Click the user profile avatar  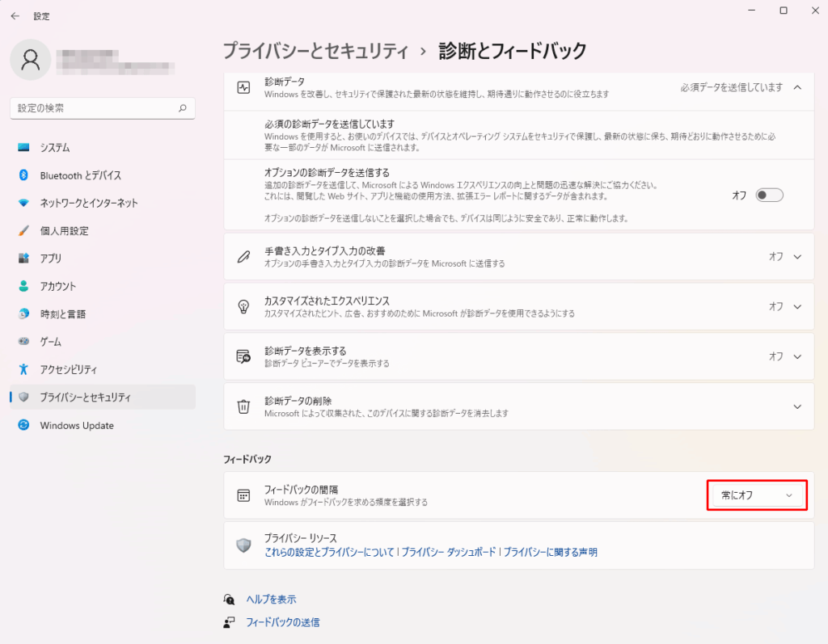click(31, 60)
